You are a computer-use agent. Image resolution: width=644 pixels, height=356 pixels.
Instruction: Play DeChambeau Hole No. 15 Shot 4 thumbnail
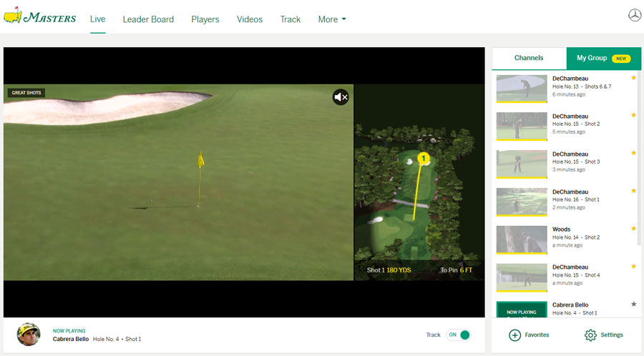point(522,277)
